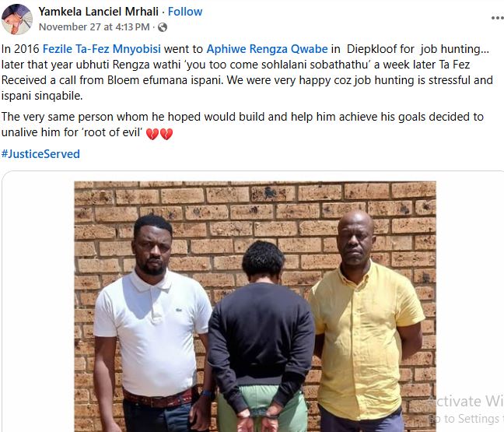The height and width of the screenshot is (432, 504).
Task: Visit Fezile Ta-Fez Mnyobisi tagged profile
Action: (x=102, y=49)
